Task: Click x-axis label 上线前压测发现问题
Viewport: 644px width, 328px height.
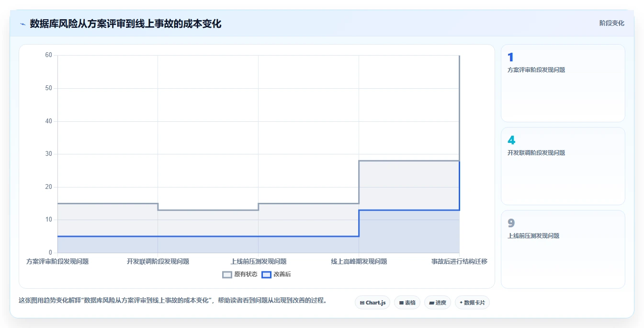Action: (x=259, y=261)
